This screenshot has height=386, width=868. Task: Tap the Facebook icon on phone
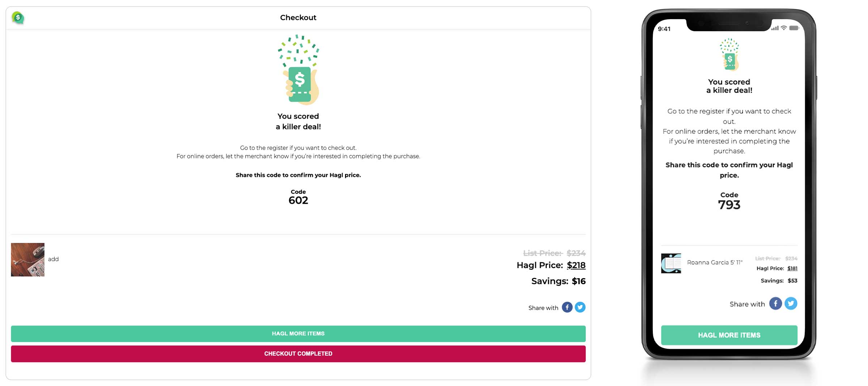[x=775, y=304]
